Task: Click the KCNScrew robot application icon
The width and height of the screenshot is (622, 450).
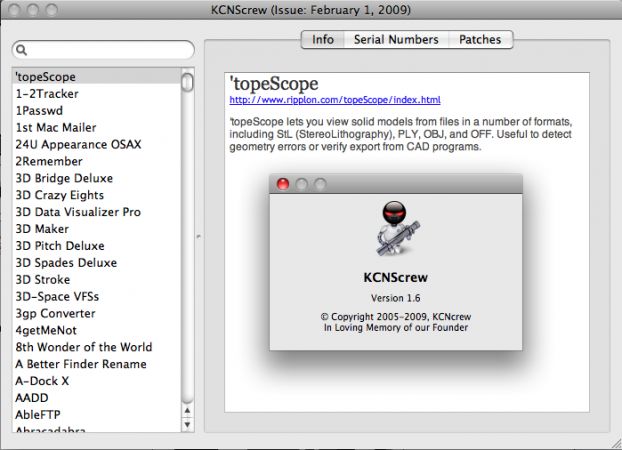Action: [396, 228]
